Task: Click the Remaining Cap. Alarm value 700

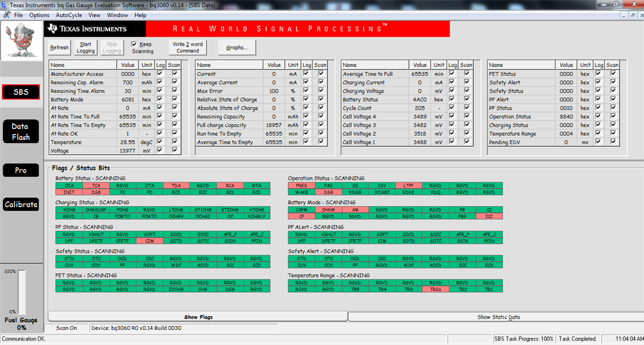Action: (128, 83)
